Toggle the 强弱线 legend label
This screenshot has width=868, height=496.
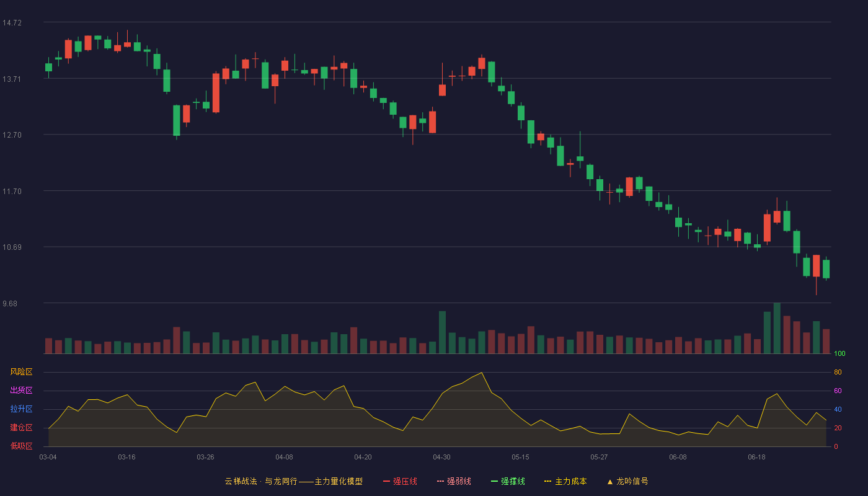[x=459, y=481]
